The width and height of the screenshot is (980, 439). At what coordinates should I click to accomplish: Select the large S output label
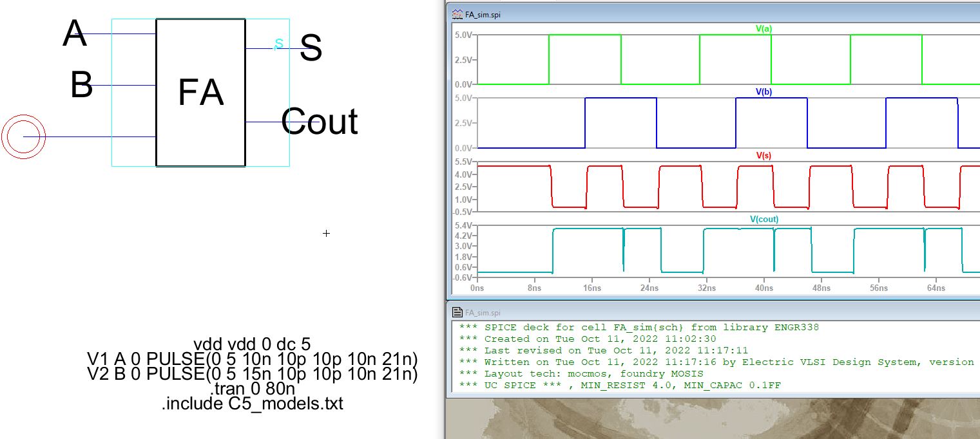point(311,48)
